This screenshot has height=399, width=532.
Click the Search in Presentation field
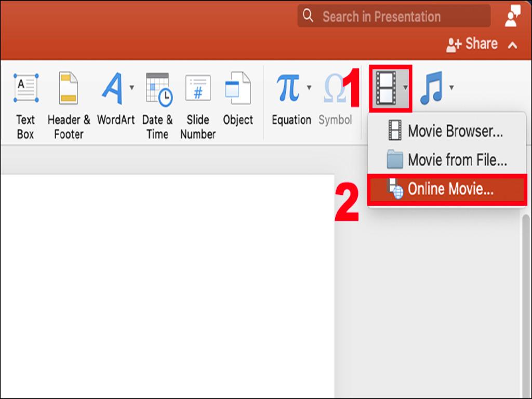[x=393, y=16]
